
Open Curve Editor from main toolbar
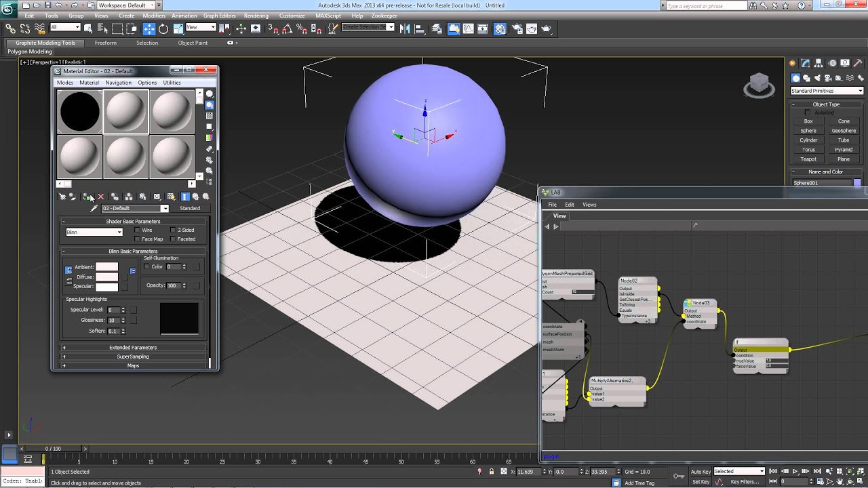pos(469,28)
